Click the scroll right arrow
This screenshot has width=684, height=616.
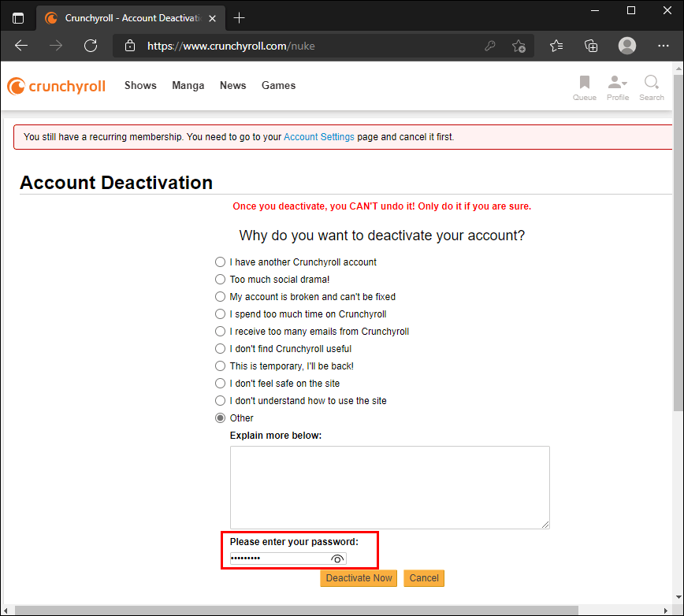(x=666, y=610)
